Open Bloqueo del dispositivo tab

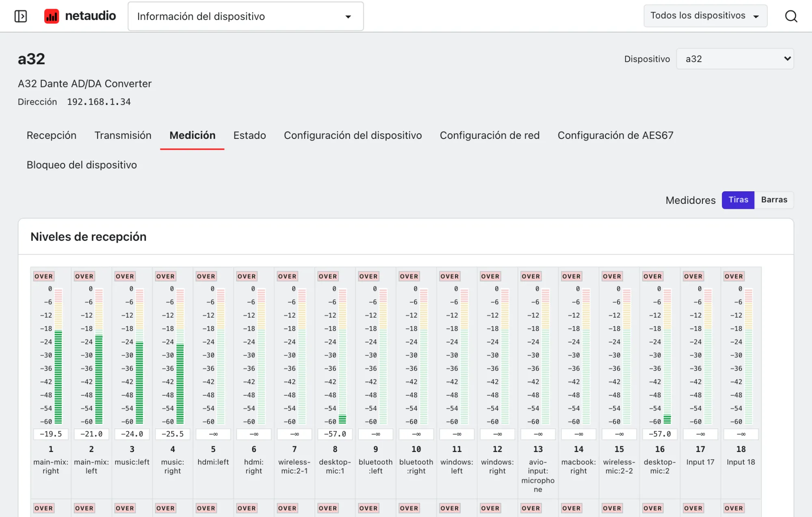point(82,165)
